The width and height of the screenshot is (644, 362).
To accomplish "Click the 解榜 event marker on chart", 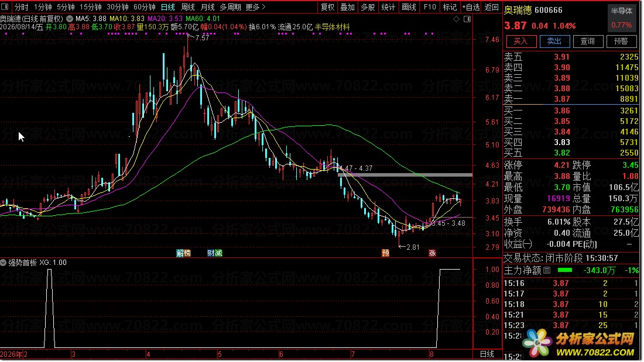I will [x=184, y=253].
